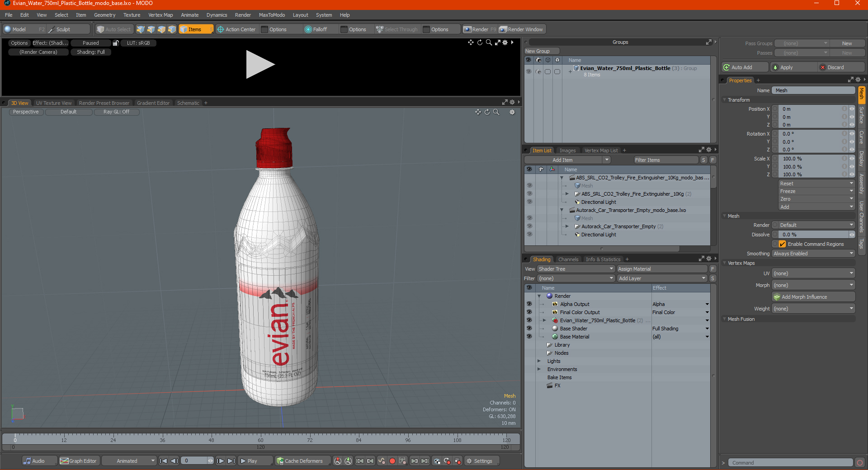Viewport: 868px width, 470px height.
Task: Toggle preview lock icon next to Paused
Action: pos(116,43)
